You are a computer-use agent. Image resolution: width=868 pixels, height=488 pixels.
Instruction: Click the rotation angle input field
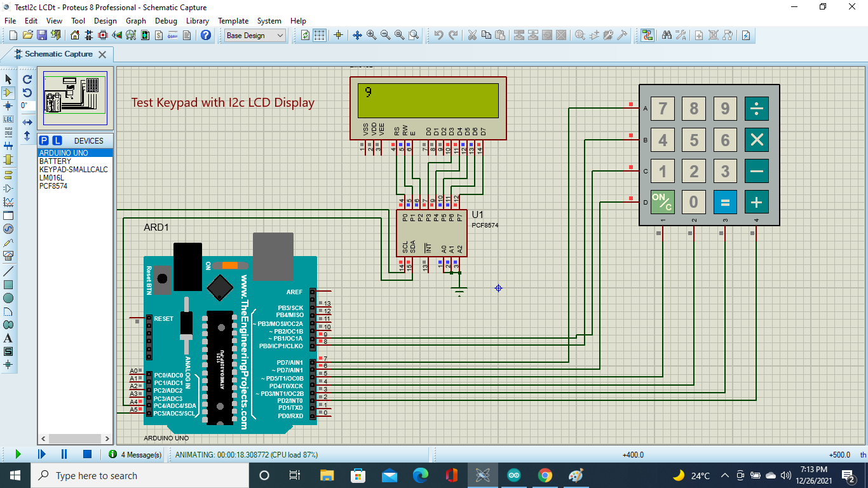click(27, 106)
